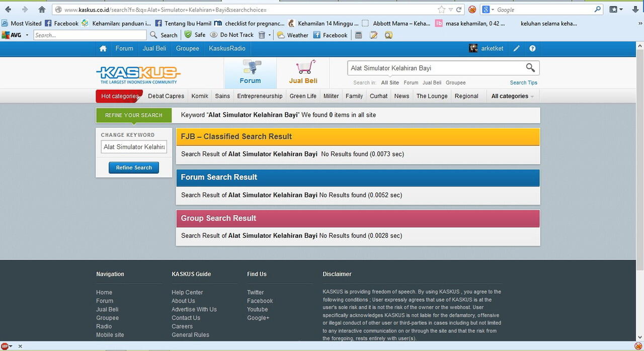644x351 pixels.
Task: Open the Advertise With Us footer link
Action: 194,309
